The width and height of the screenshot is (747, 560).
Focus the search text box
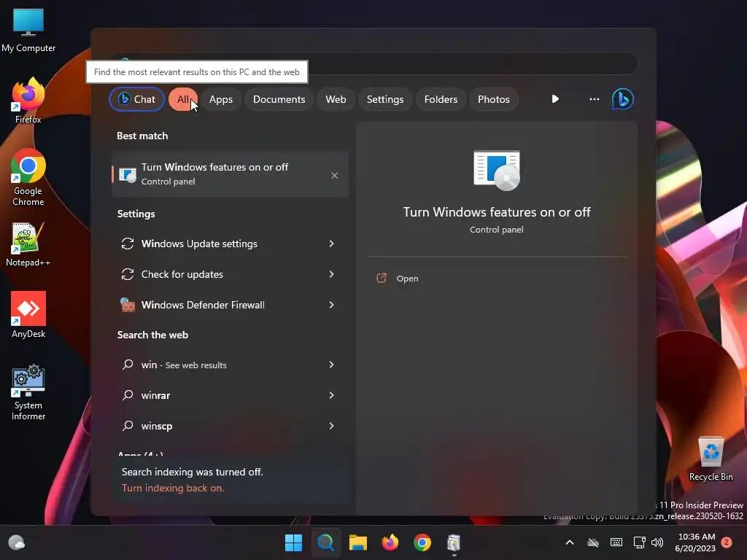coord(374,63)
